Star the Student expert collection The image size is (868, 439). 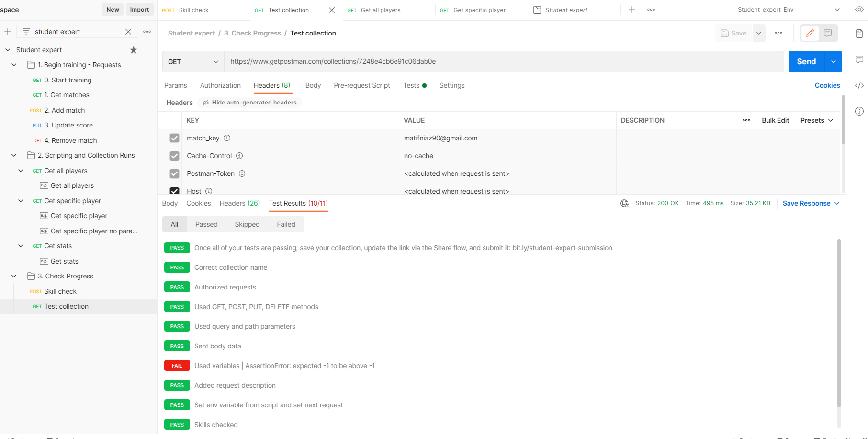(134, 50)
